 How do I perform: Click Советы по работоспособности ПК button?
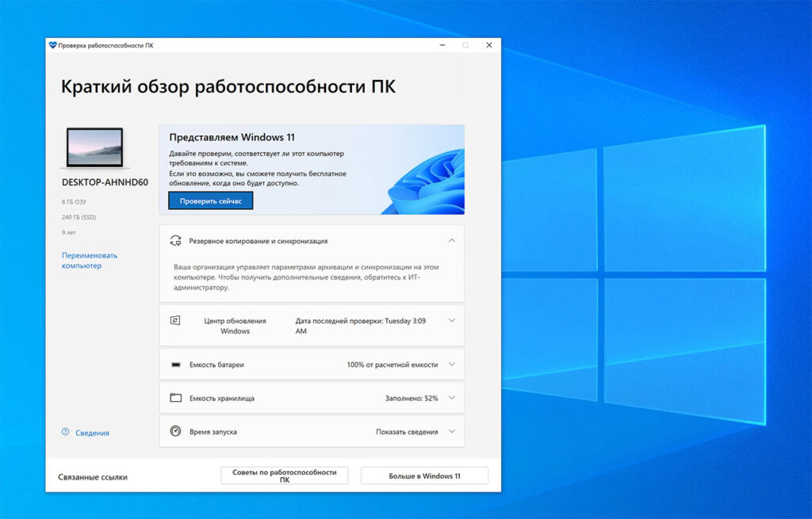285,475
